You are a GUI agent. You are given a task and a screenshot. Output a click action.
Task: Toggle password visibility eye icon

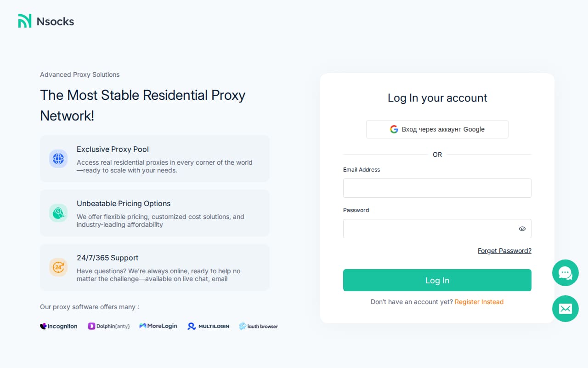[x=522, y=229]
